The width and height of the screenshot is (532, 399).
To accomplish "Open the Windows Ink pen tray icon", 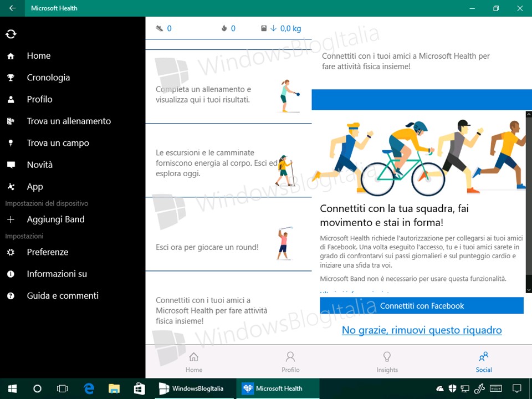I will tap(479, 388).
